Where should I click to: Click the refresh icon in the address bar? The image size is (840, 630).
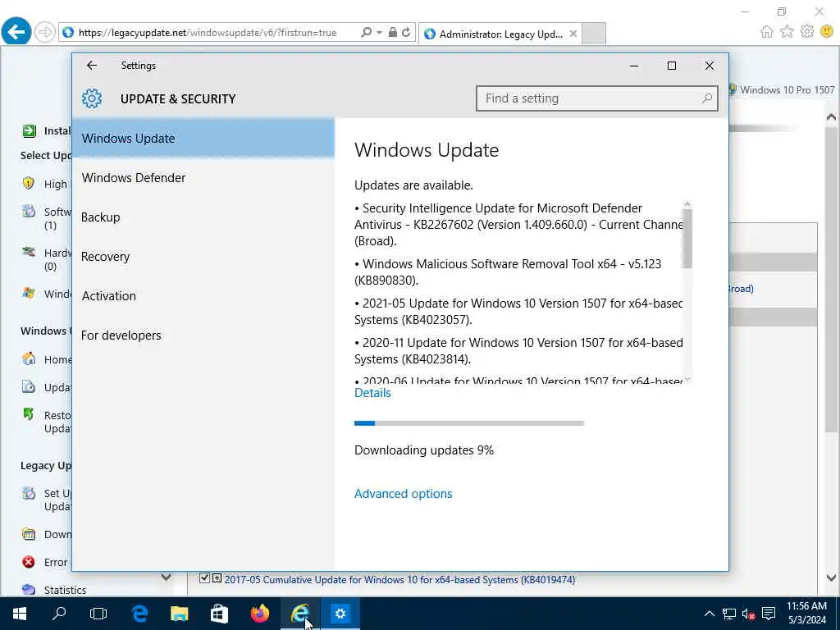tap(406, 32)
